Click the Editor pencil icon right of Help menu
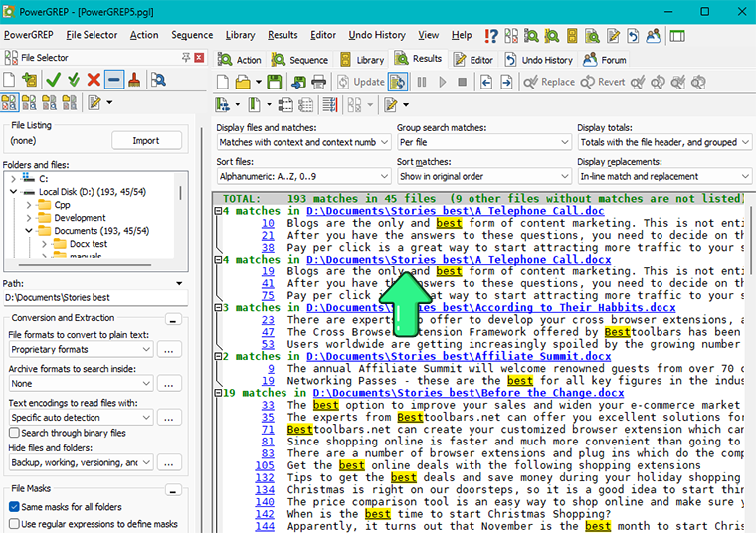The height and width of the screenshot is (533, 756). 613,36
